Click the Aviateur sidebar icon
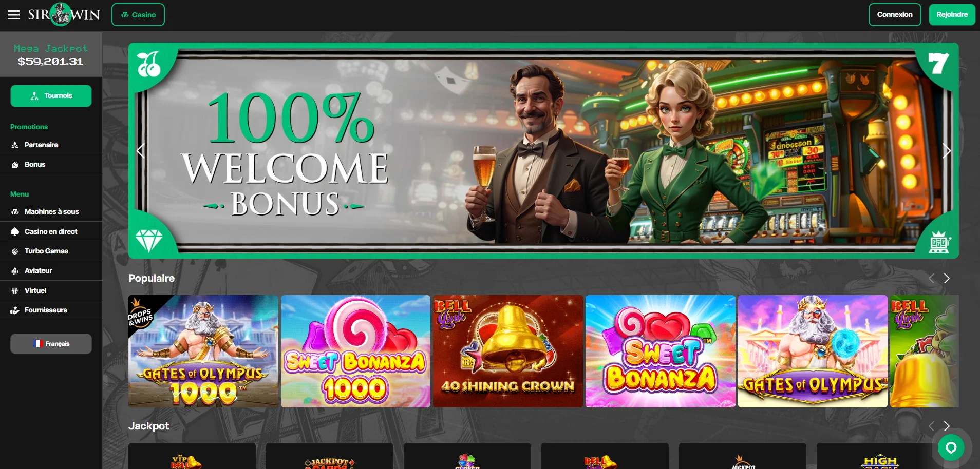 tap(15, 270)
